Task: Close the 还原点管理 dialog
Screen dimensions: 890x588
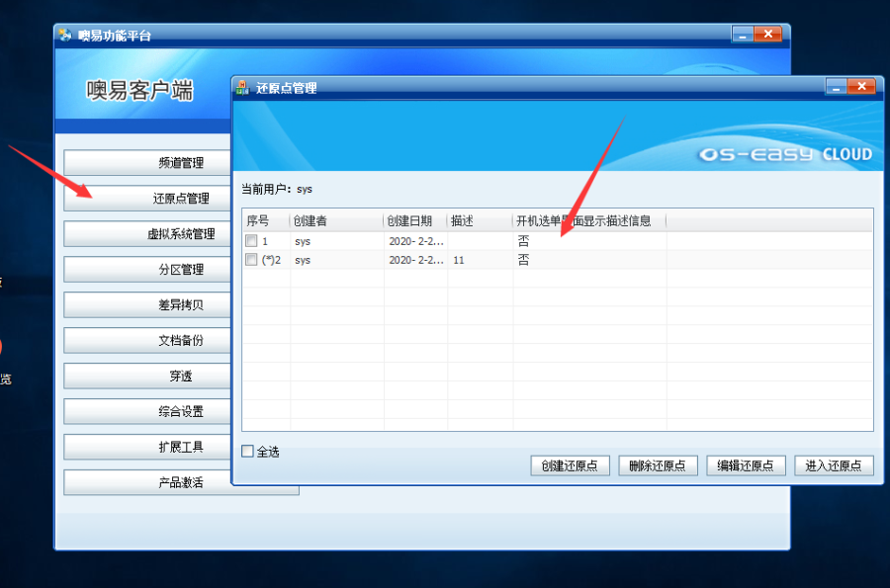Action: pyautogui.click(x=860, y=87)
